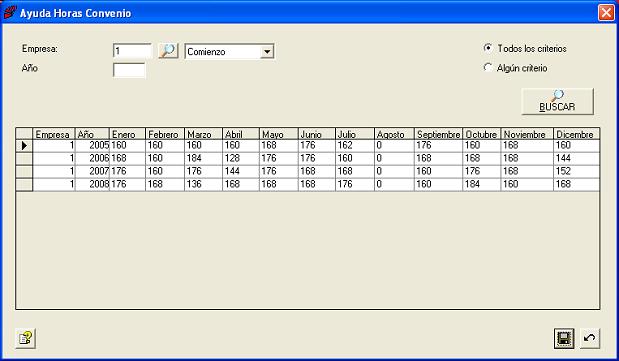Select the row header for year 2006
Image resolution: width=619 pixels, height=361 pixels.
(x=24, y=159)
